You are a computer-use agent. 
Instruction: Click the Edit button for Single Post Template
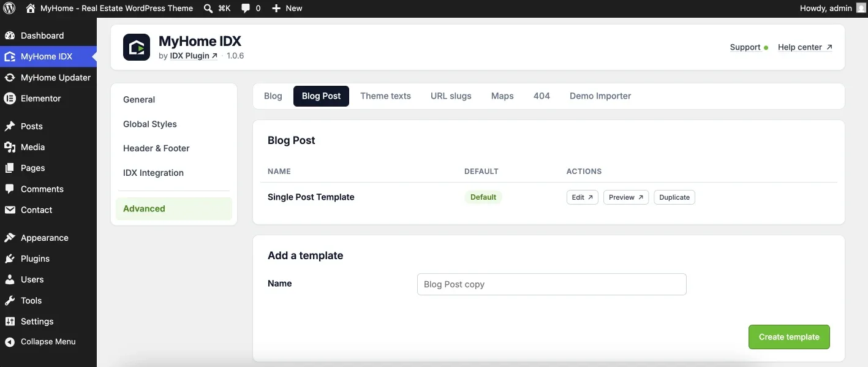tap(582, 197)
